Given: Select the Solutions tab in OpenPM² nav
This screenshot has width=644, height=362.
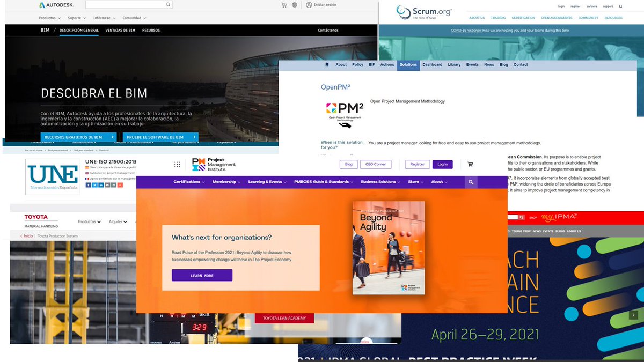Looking at the screenshot, I should click(408, 65).
